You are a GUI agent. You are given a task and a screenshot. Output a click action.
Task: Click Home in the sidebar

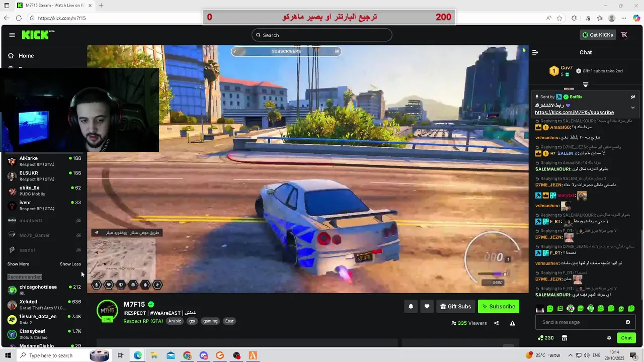pyautogui.click(x=22, y=56)
